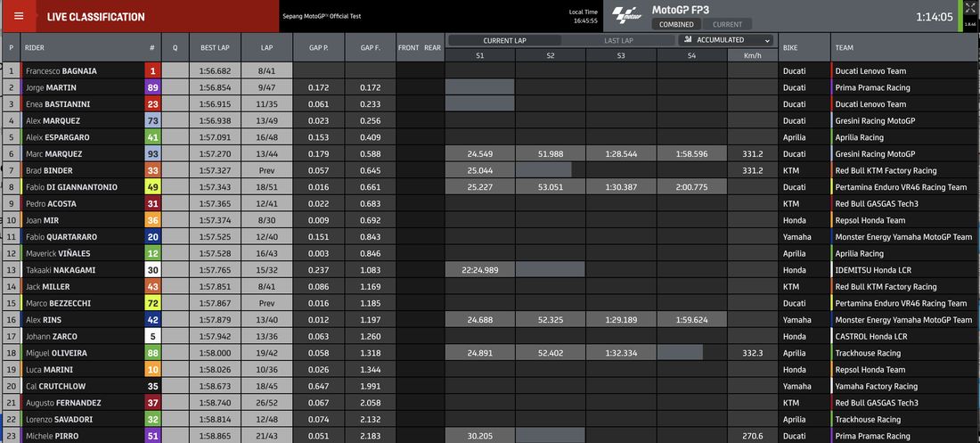Select the Current Lap tab
This screenshot has width=980, height=443.
504,40
